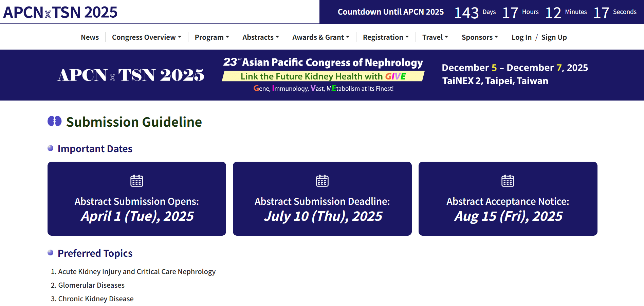
Task: Click 'Acute Kidney Injury and Critical Care Nephrology' topic
Action: (137, 272)
